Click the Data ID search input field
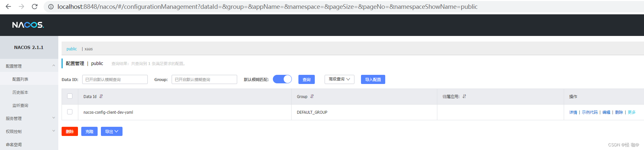 tap(115, 79)
